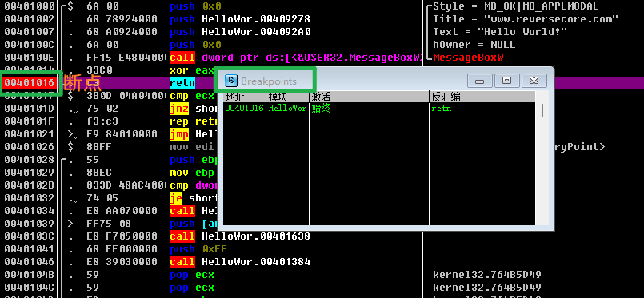This screenshot has height=298, width=644.
Task: Click kernel32.764B5D49 comment at 0040104B
Action: click(x=486, y=274)
